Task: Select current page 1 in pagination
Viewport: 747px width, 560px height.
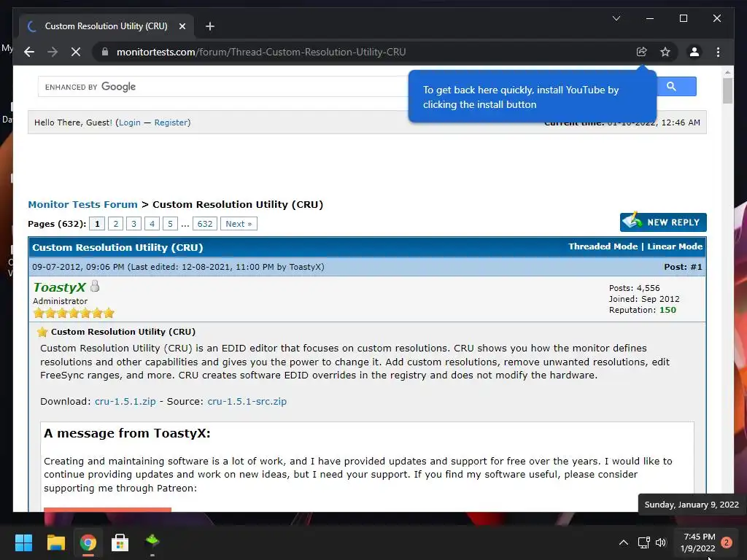Action: [97, 224]
